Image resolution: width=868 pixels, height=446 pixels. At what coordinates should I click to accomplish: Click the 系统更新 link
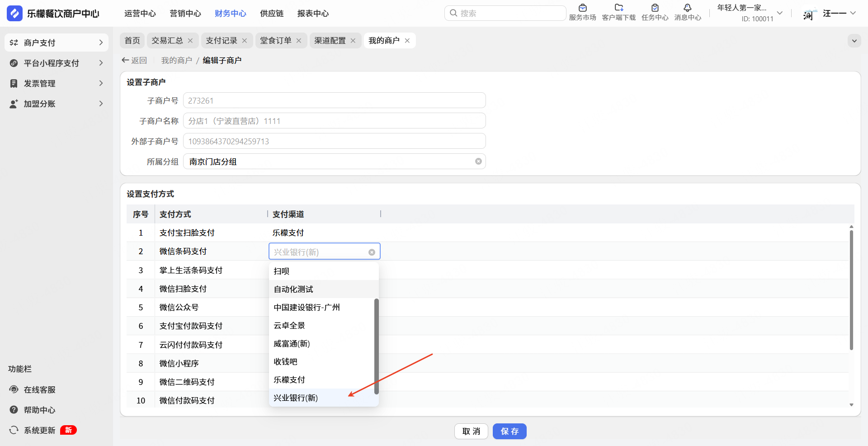(40, 430)
